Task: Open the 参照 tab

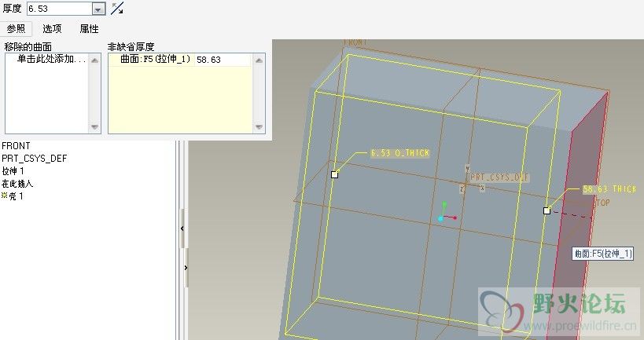Action: coord(16,29)
